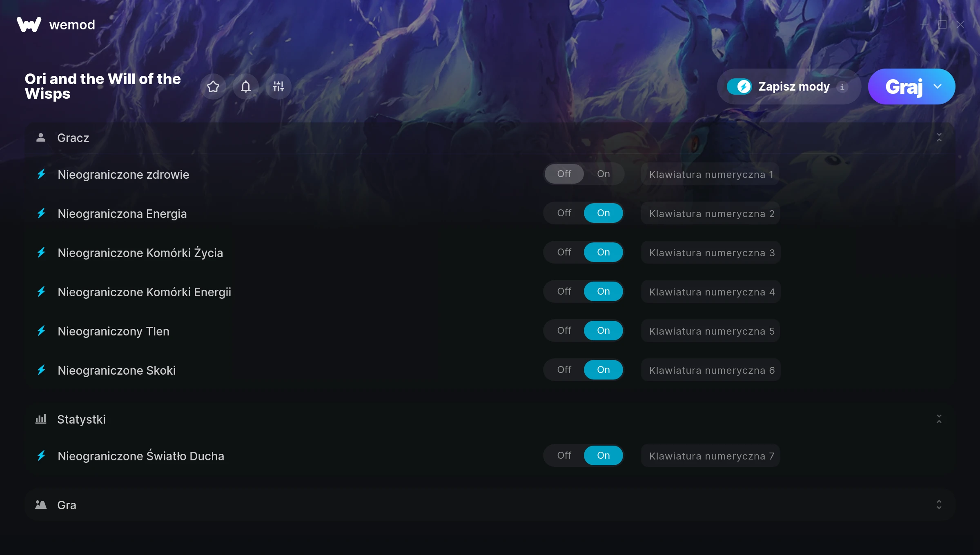Image resolution: width=980 pixels, height=555 pixels.
Task: Click the Gracz person icon
Action: click(41, 138)
